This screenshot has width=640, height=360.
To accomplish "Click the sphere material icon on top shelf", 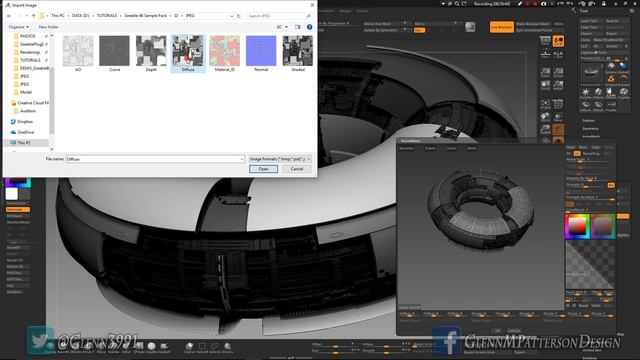I will pyautogui.click(x=470, y=27).
